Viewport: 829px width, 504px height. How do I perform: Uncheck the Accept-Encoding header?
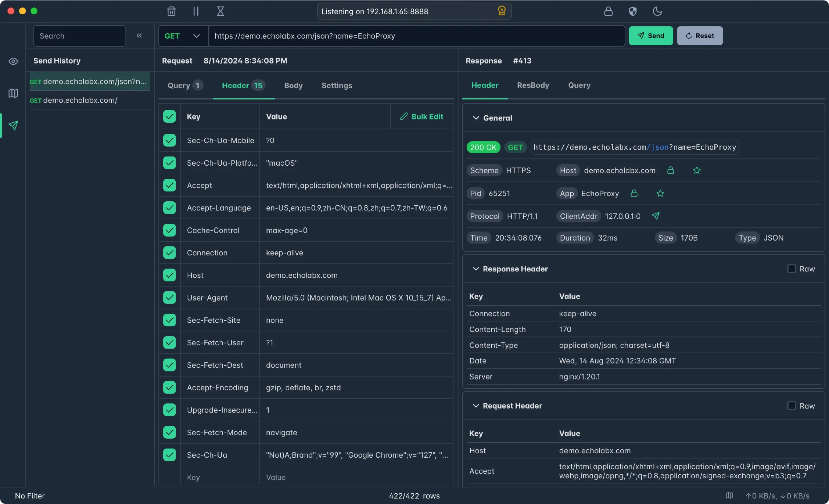[169, 387]
